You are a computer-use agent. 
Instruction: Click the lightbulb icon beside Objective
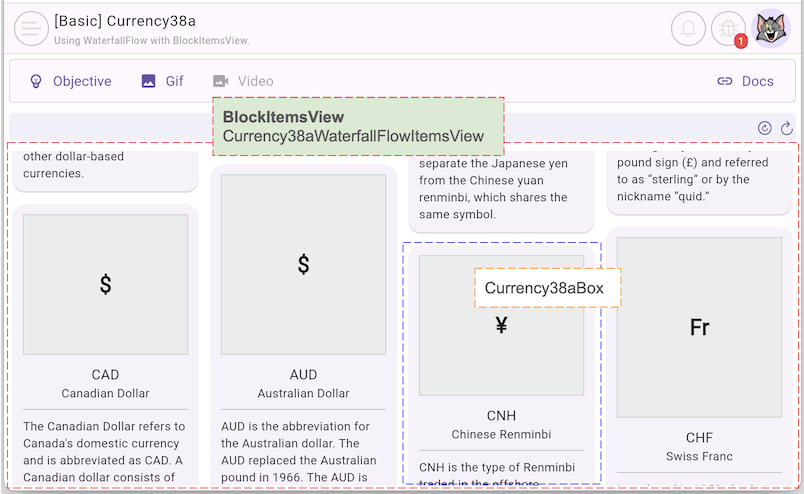36,81
